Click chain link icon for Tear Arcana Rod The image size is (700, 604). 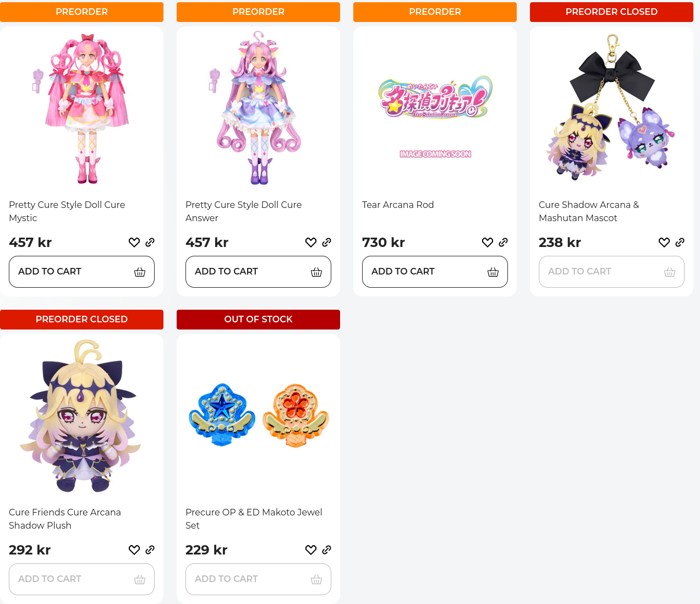pyautogui.click(x=503, y=243)
